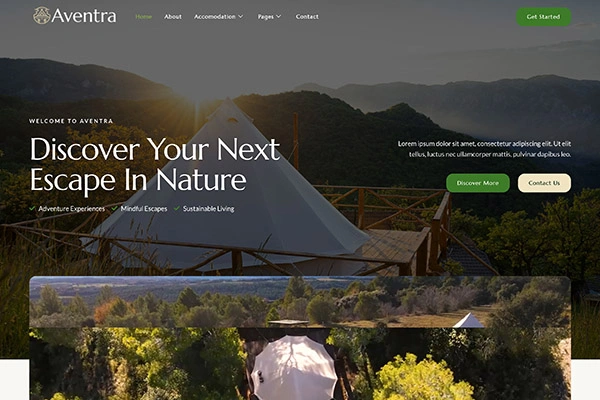Image resolution: width=600 pixels, height=400 pixels.
Task: Click the Get Started button
Action: click(x=543, y=17)
